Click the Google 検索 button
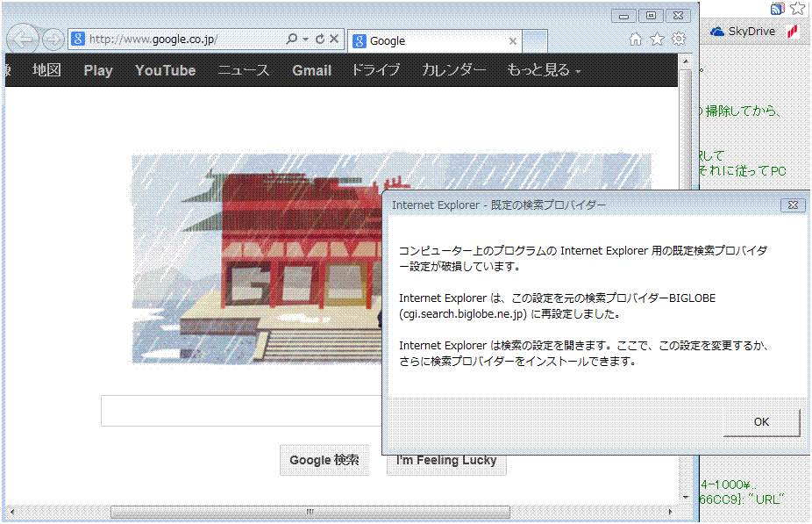 pos(324,460)
